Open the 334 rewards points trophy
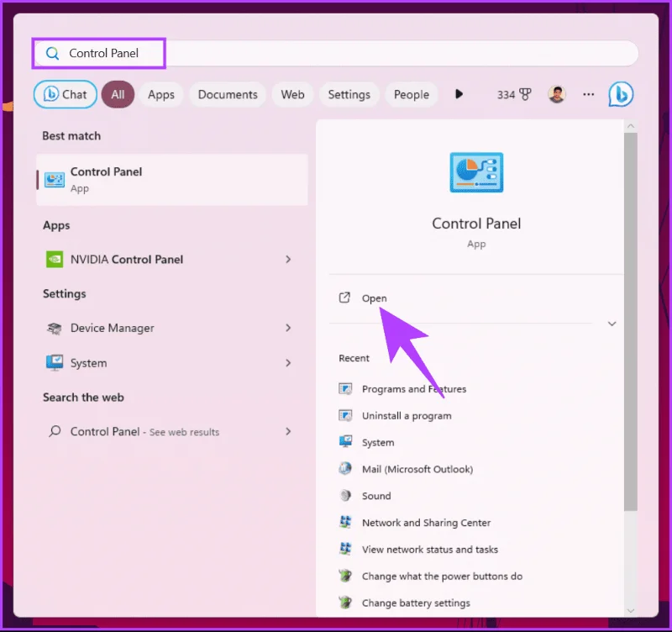This screenshot has height=632, width=672. click(x=514, y=94)
